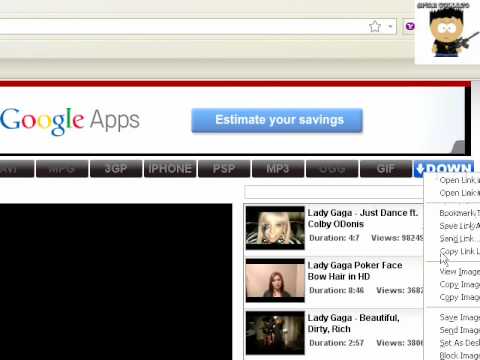Click the black video player area
The height and width of the screenshot is (360, 480).
click(116, 282)
